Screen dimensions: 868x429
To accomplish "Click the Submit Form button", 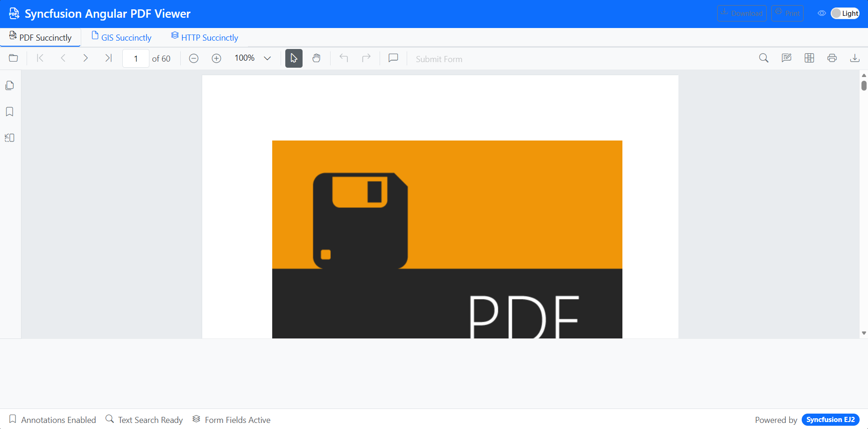I will pos(439,59).
